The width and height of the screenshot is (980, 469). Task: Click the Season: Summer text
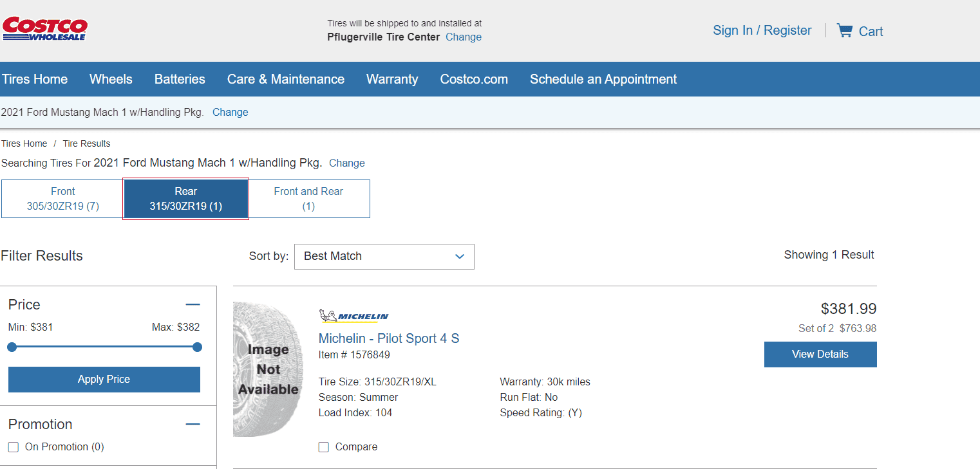[358, 398]
